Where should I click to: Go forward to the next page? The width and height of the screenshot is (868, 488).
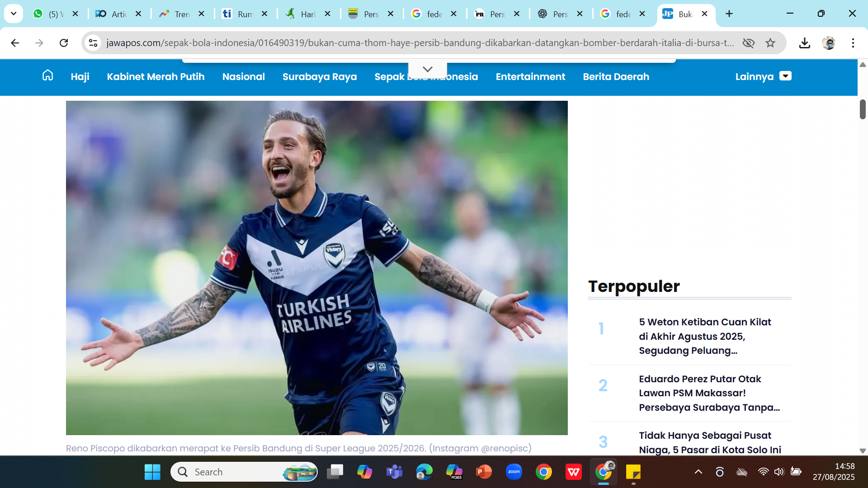pyautogui.click(x=39, y=43)
